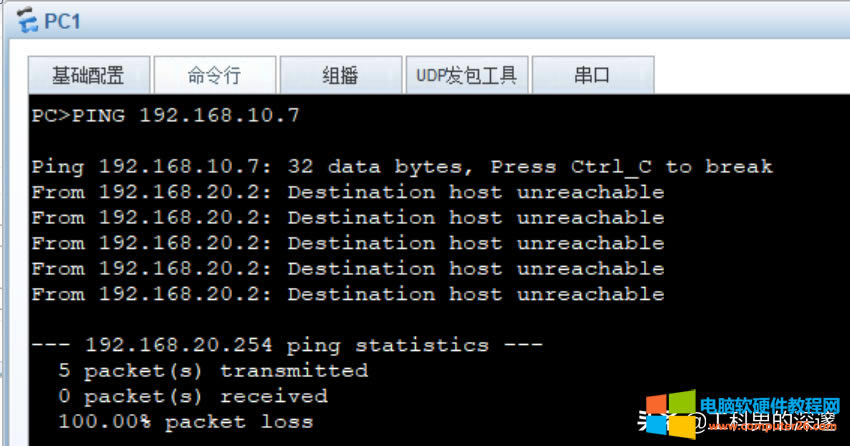Screen dimensions: 850x446
Task: Switch to the 串口 tab
Action: click(x=592, y=76)
